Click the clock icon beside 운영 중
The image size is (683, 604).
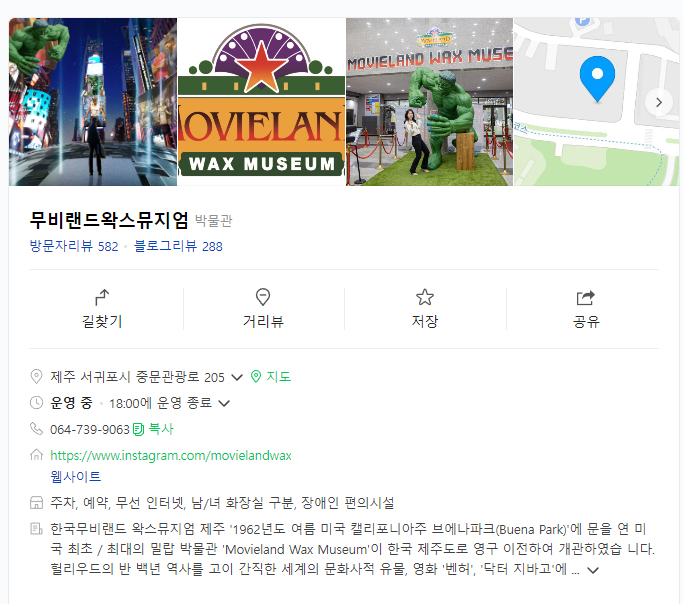[x=37, y=403]
